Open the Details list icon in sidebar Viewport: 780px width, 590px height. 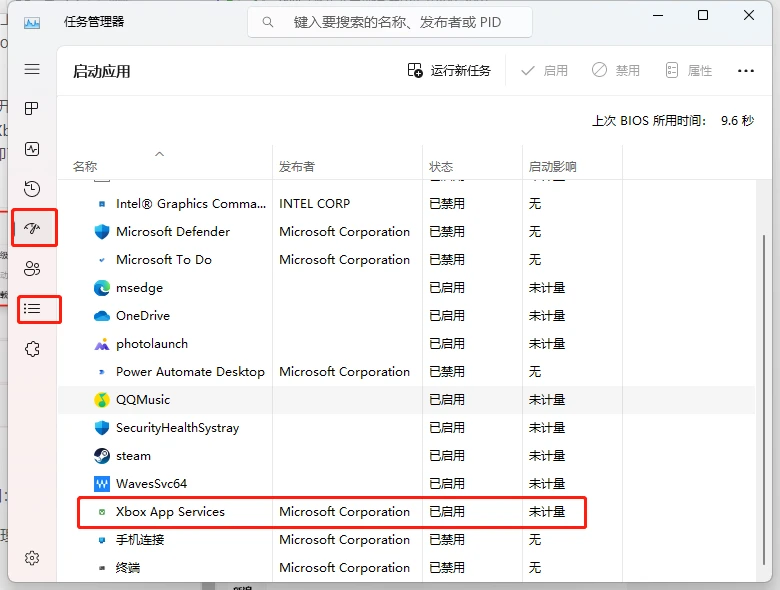[32, 309]
